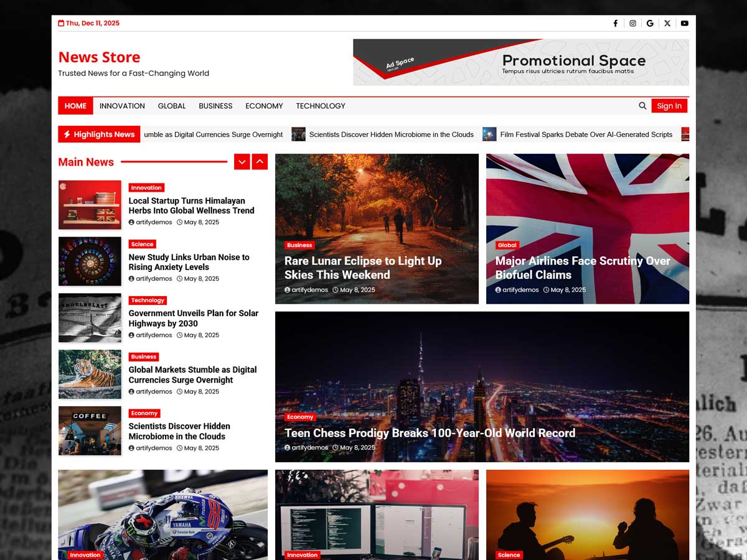
Task: Click the lightning bolt on Highlights News badge
Action: (67, 134)
